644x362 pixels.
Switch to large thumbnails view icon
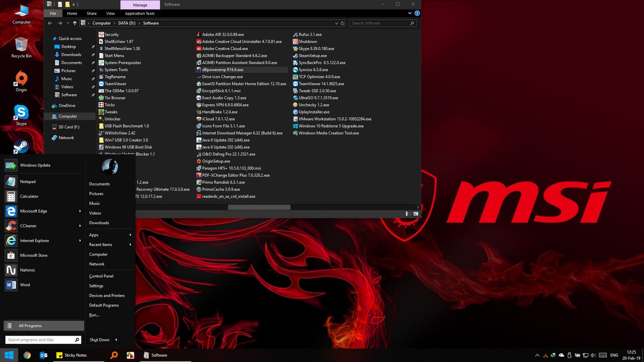pos(415,214)
